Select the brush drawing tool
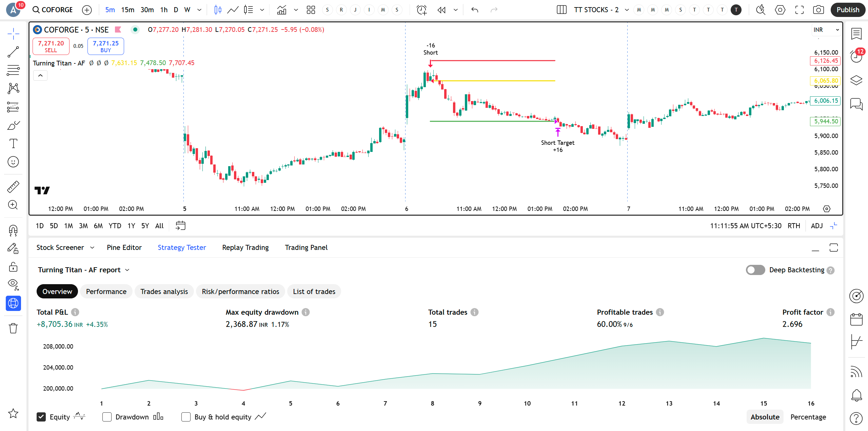This screenshot has width=868, height=431. tap(13, 125)
